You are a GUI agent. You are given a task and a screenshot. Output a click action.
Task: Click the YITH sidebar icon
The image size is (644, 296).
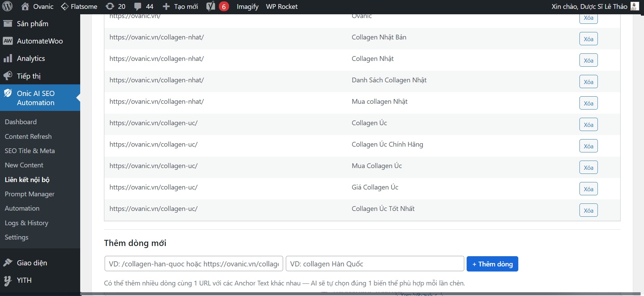(8, 280)
